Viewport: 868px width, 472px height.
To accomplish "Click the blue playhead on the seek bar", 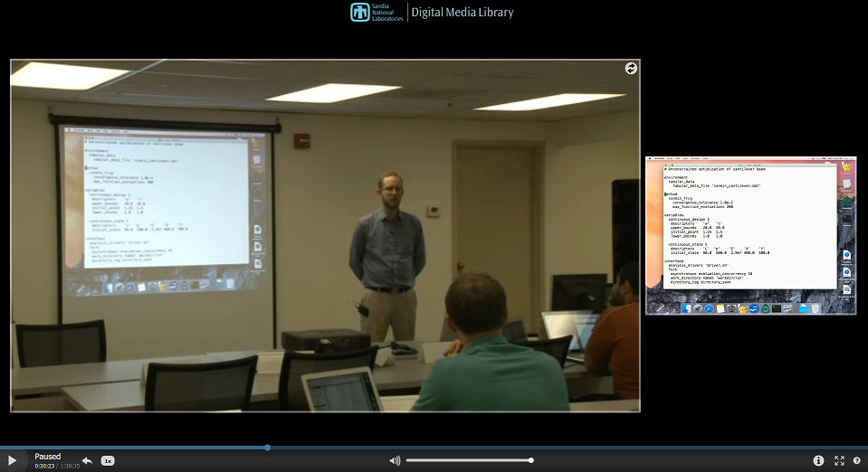I will pyautogui.click(x=268, y=447).
